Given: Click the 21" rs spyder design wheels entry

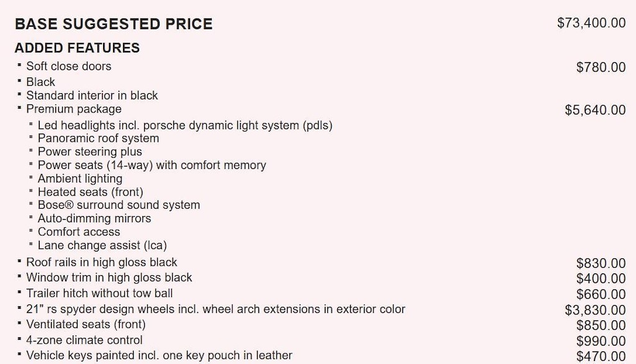Looking at the screenshot, I should pyautogui.click(x=216, y=309).
